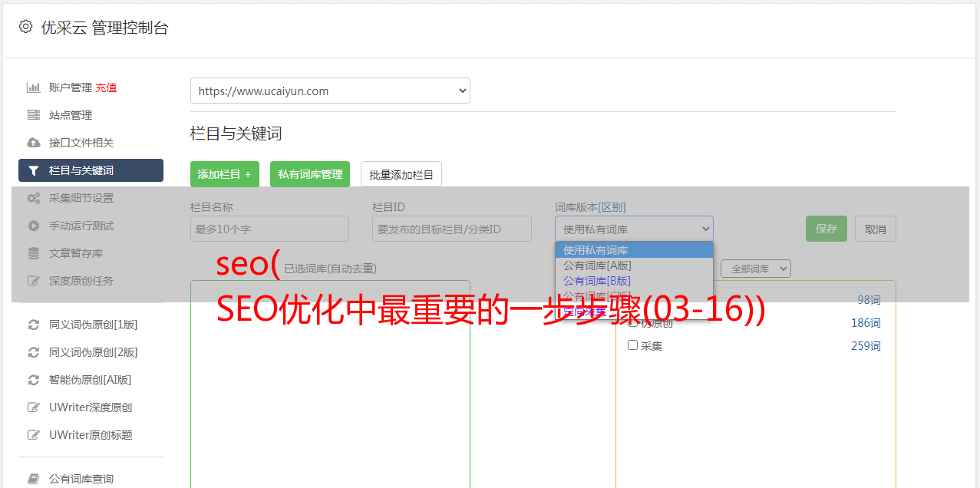This screenshot has width=980, height=488.
Task: Choose the 公有词库[A版] option
Action: [634, 265]
